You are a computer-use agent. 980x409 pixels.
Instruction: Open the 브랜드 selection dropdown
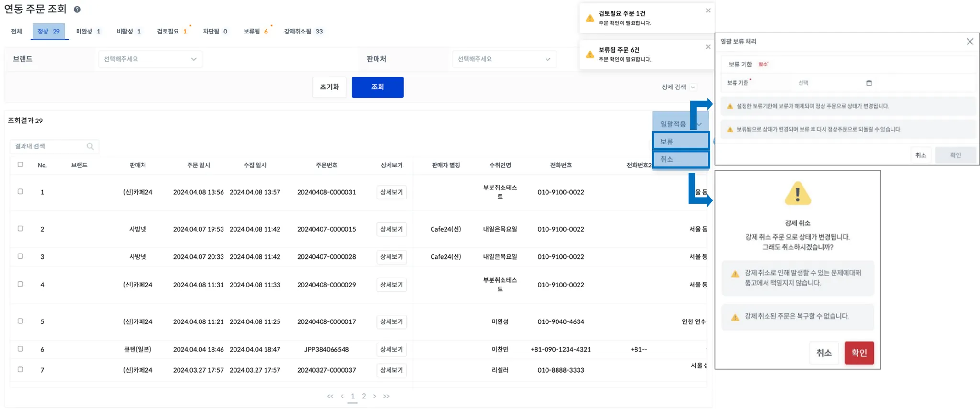[x=150, y=59]
